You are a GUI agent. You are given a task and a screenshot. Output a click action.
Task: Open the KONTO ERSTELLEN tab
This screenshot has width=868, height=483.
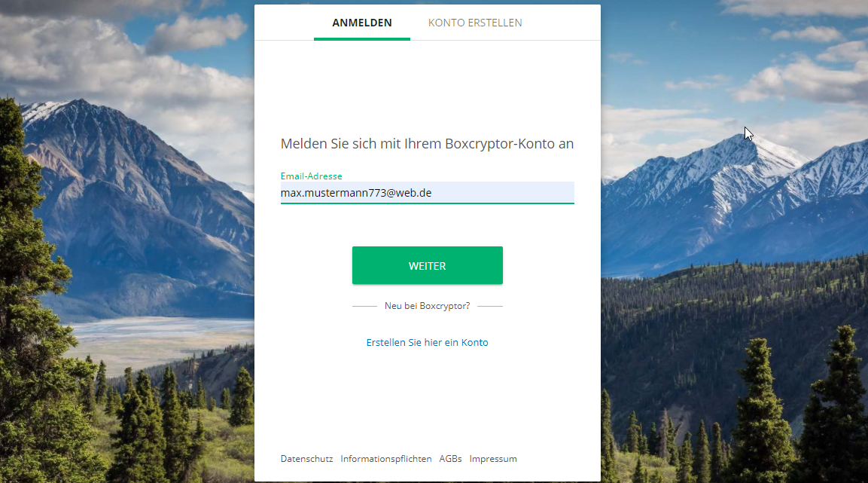pos(475,23)
